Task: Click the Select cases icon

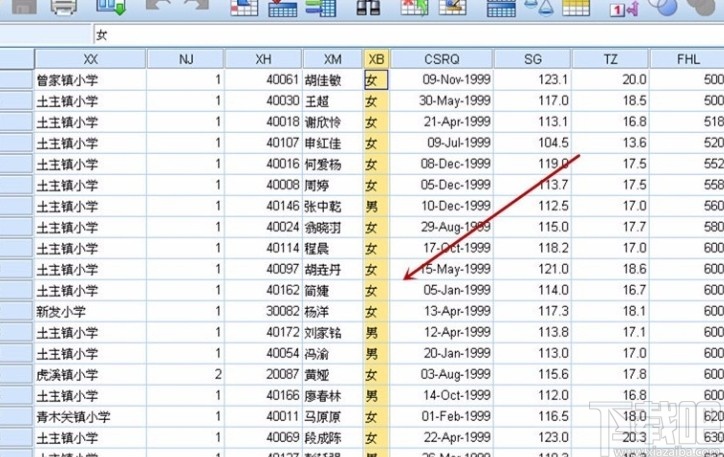Action: pos(576,7)
